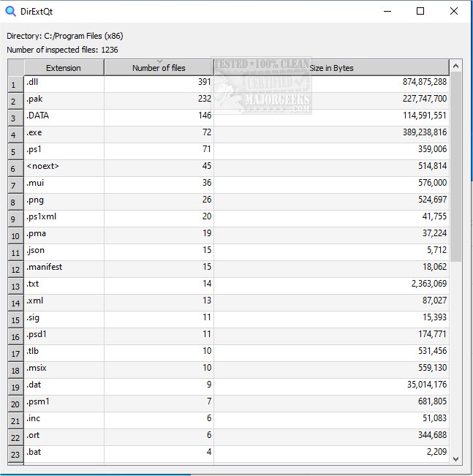This screenshot has height=476, width=473.
Task: Select the .pak extension cell
Action: (x=64, y=101)
